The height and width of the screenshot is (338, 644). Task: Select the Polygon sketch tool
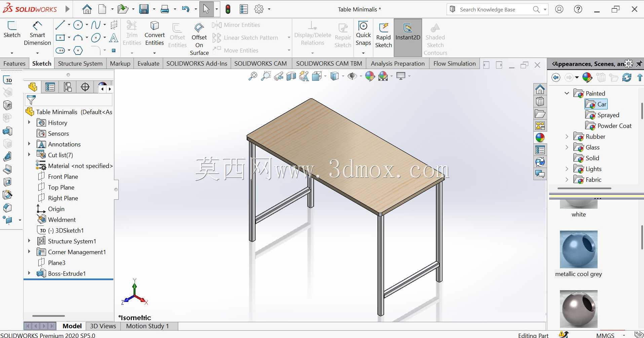coord(78,50)
